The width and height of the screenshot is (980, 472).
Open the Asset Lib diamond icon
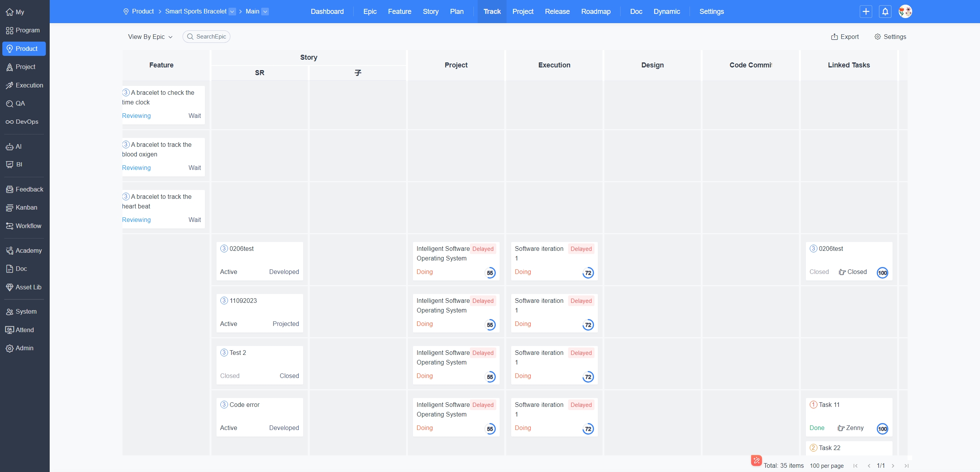pos(10,287)
